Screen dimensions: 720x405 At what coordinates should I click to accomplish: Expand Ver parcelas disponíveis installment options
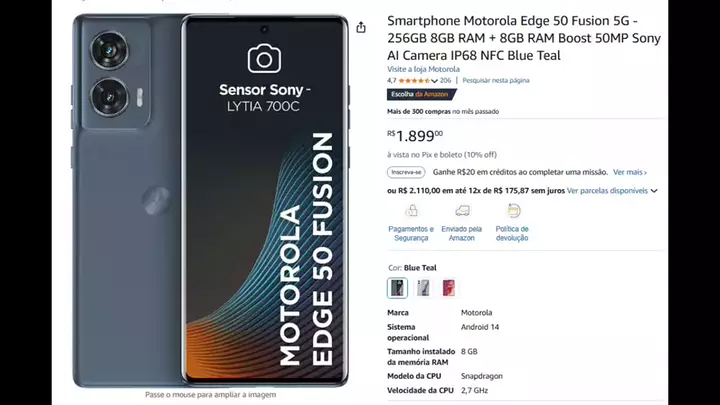click(612, 190)
